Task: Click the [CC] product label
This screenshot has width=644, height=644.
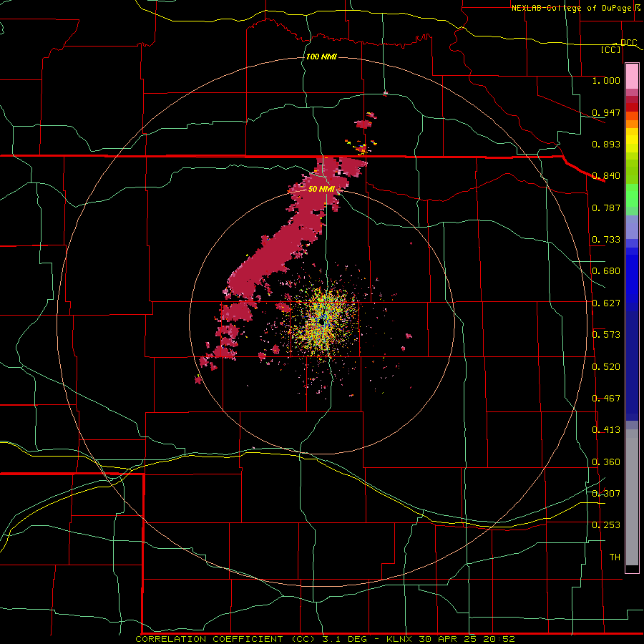Action: [611, 49]
